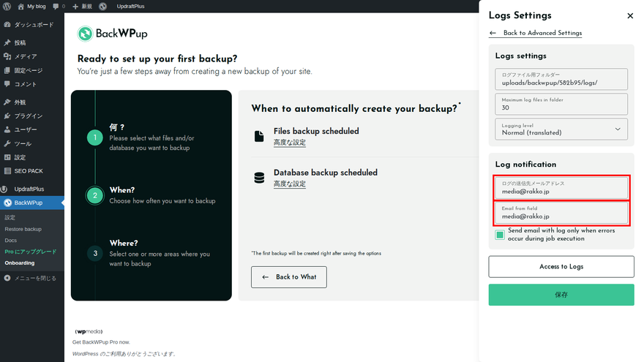Select step 3 Where circle
The width and height of the screenshot is (644, 362).
[x=95, y=253]
